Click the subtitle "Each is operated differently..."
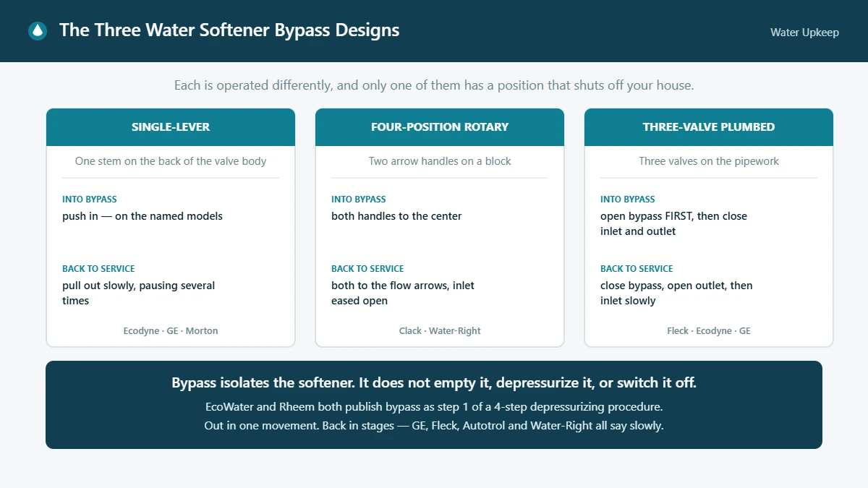Image resolution: width=868 pixels, height=488 pixels. [x=434, y=85]
